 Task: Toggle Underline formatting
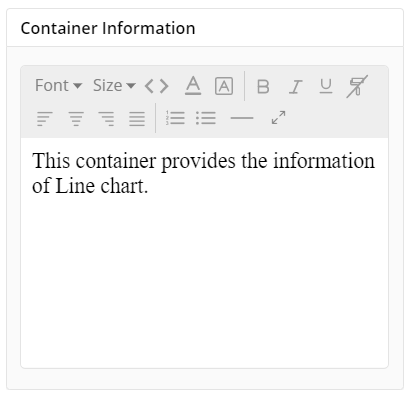click(326, 86)
